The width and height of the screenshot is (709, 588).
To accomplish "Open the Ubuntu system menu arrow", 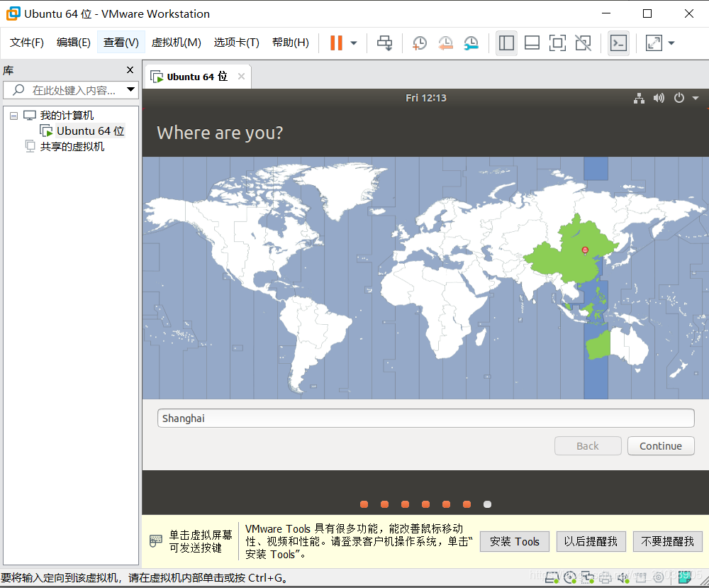I will point(696,98).
